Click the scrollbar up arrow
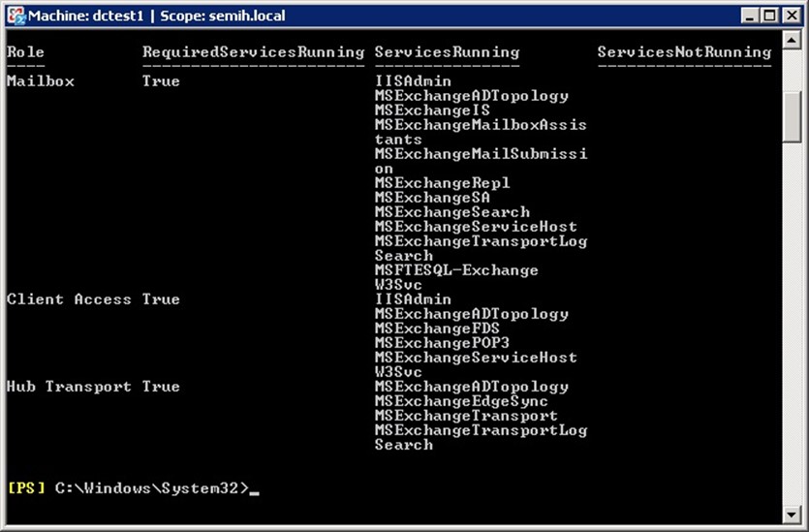 point(793,42)
